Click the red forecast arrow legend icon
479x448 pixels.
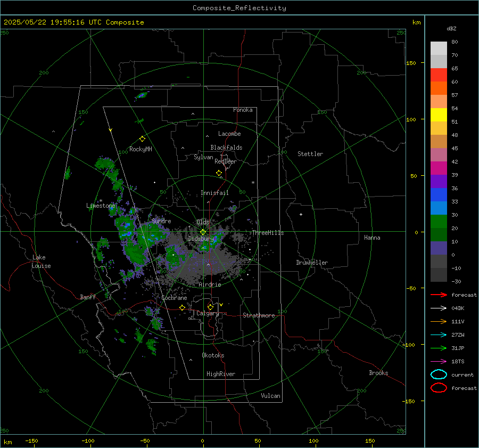439,295
